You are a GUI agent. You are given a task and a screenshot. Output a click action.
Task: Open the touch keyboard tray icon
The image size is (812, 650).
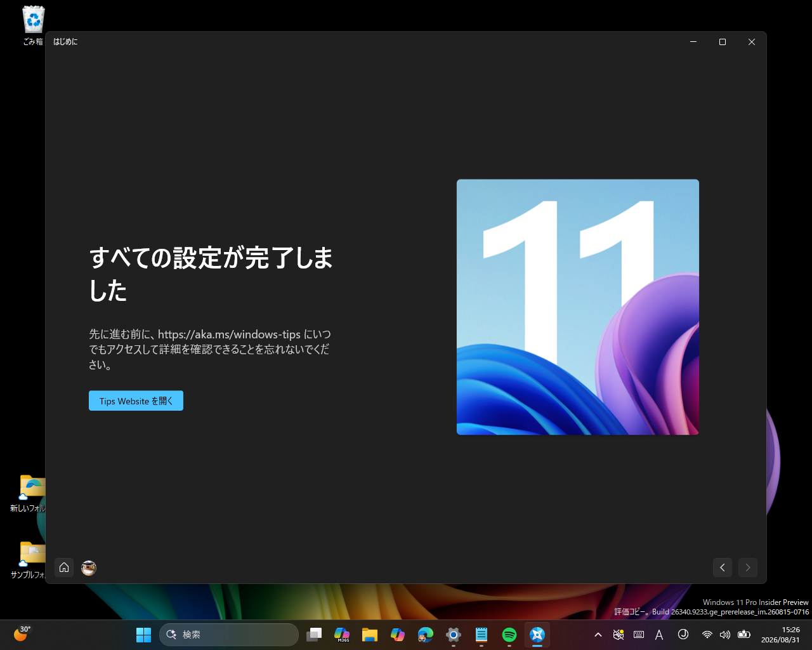(x=639, y=635)
